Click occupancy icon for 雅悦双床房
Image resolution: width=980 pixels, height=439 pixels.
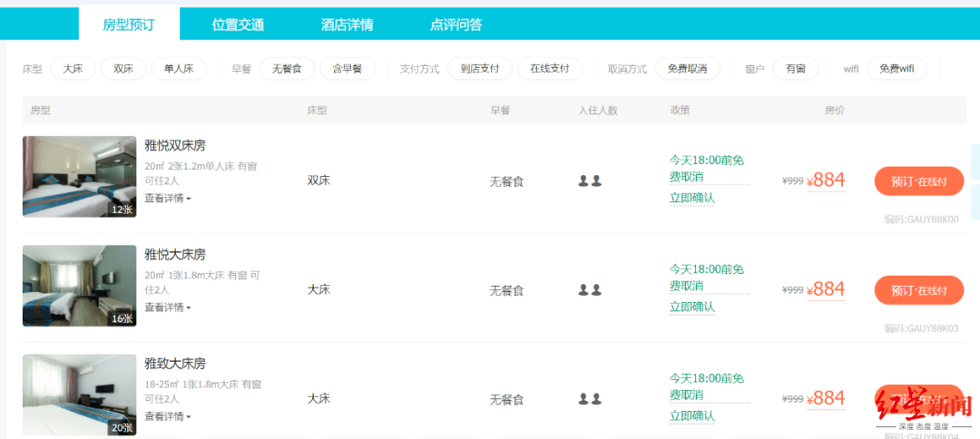(x=590, y=181)
